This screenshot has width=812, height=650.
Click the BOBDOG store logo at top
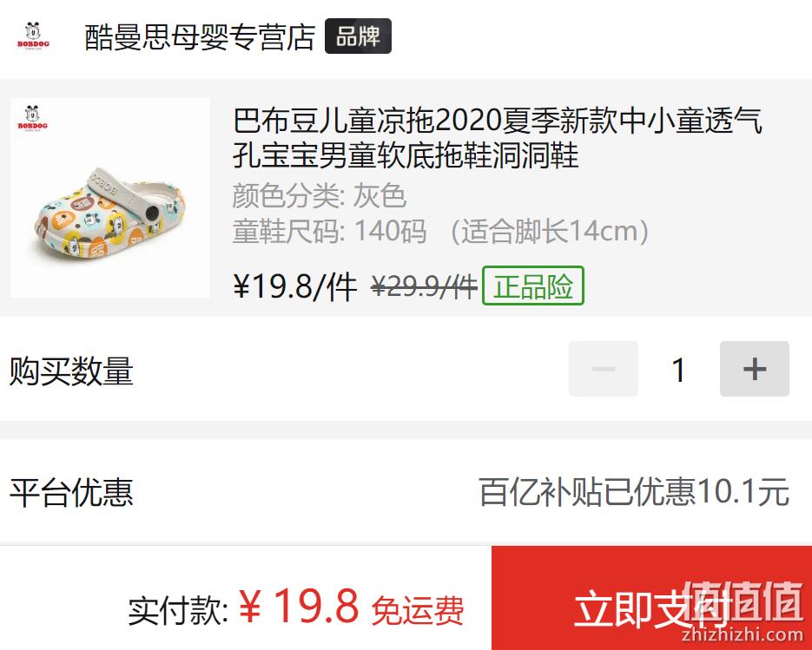click(33, 36)
